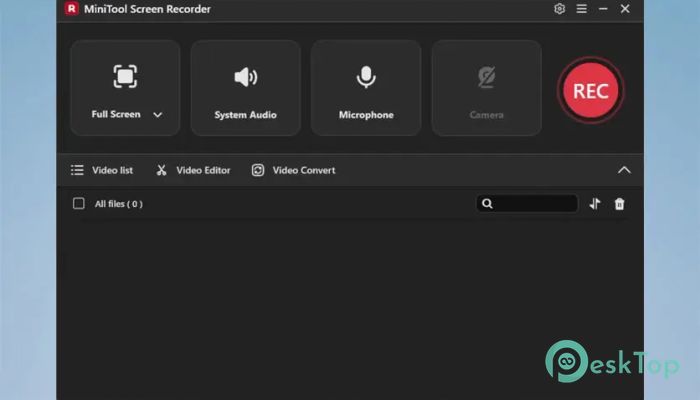Click the magnifier search icon

(487, 204)
